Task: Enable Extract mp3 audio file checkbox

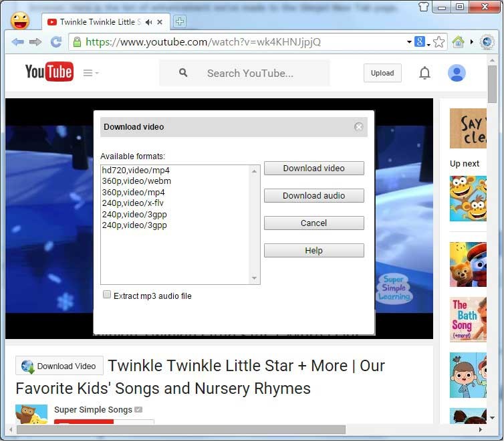Action: point(107,295)
